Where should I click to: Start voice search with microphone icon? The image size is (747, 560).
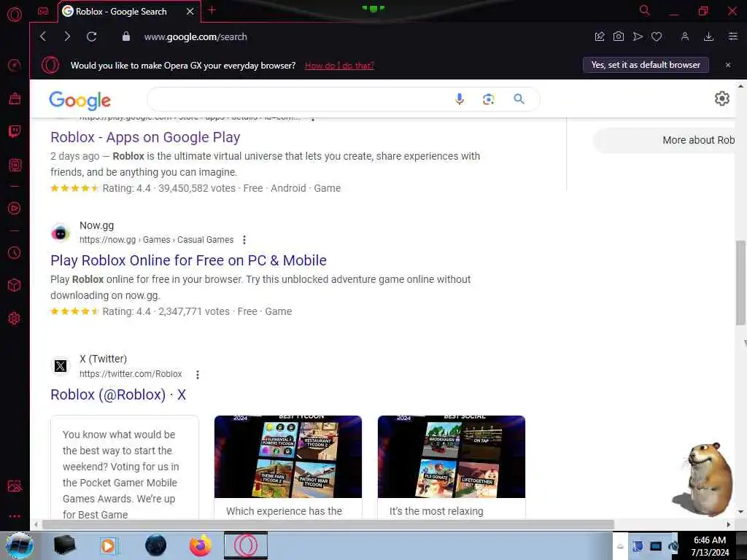[x=460, y=99]
